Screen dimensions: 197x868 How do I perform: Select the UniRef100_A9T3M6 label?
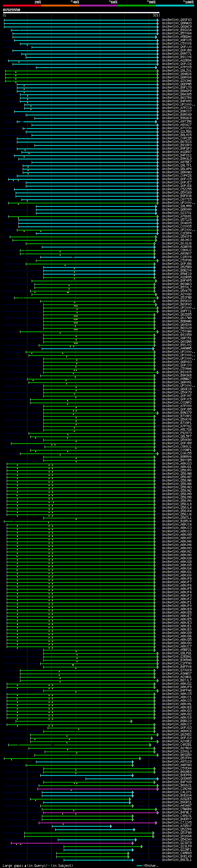pos(177,121)
